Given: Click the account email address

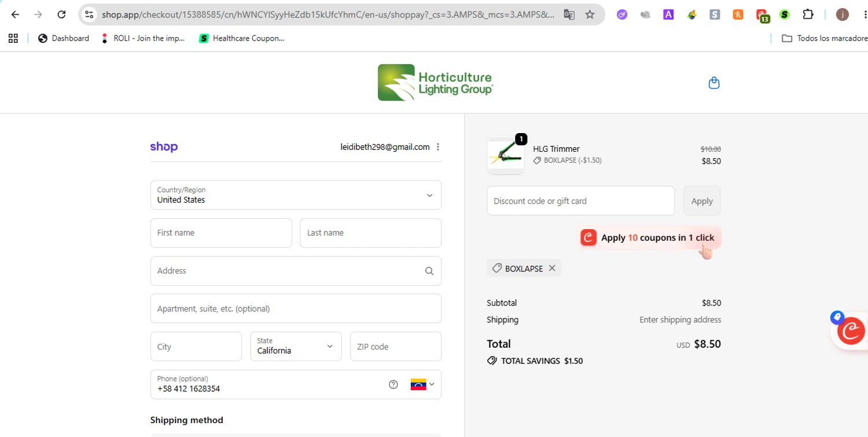Looking at the screenshot, I should [385, 147].
